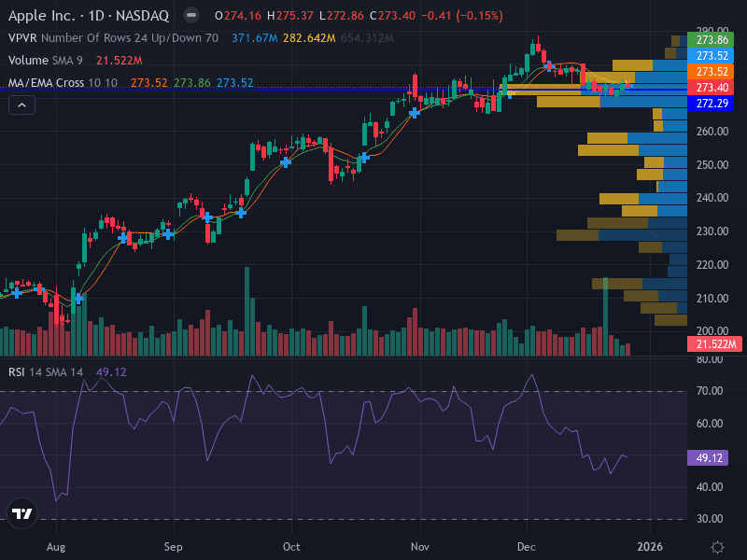This screenshot has width=747, height=560.
Task: Collapse the indicator legend with chevron button
Action: tap(21, 105)
